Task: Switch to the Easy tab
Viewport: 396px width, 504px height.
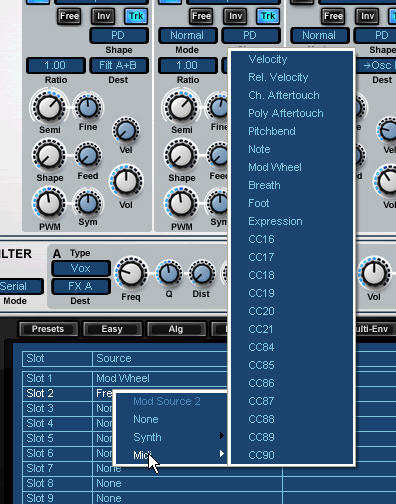Action: (x=112, y=329)
